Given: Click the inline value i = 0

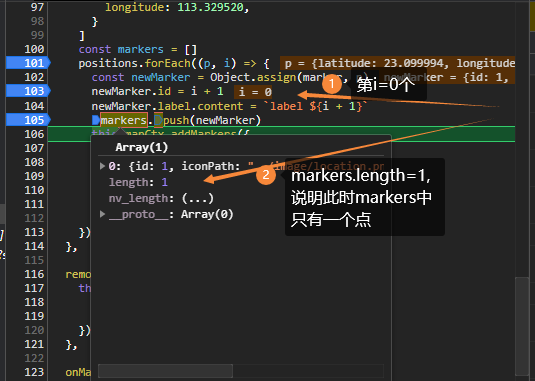Looking at the screenshot, I should pos(255,91).
